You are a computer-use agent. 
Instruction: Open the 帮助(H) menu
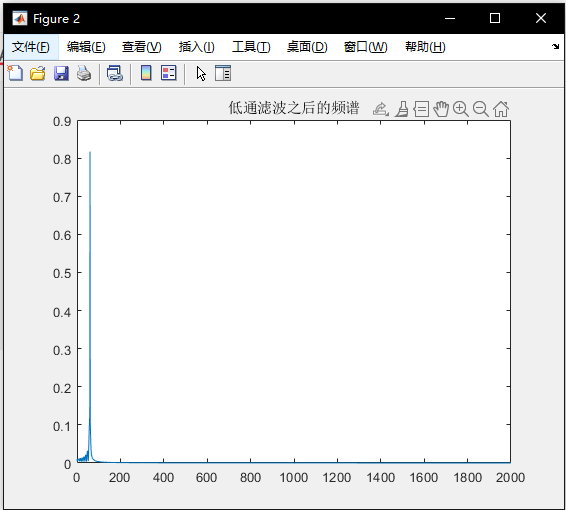[x=425, y=47]
